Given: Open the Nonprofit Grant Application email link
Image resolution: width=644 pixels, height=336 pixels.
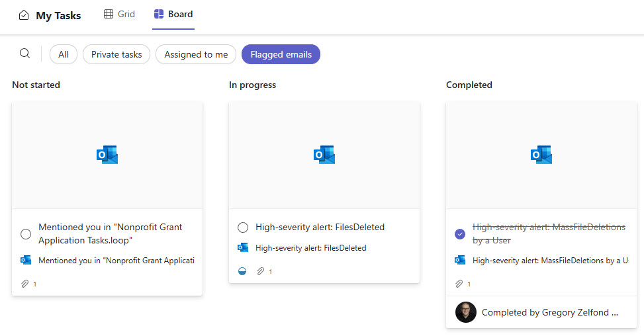Looking at the screenshot, I should click(x=116, y=261).
